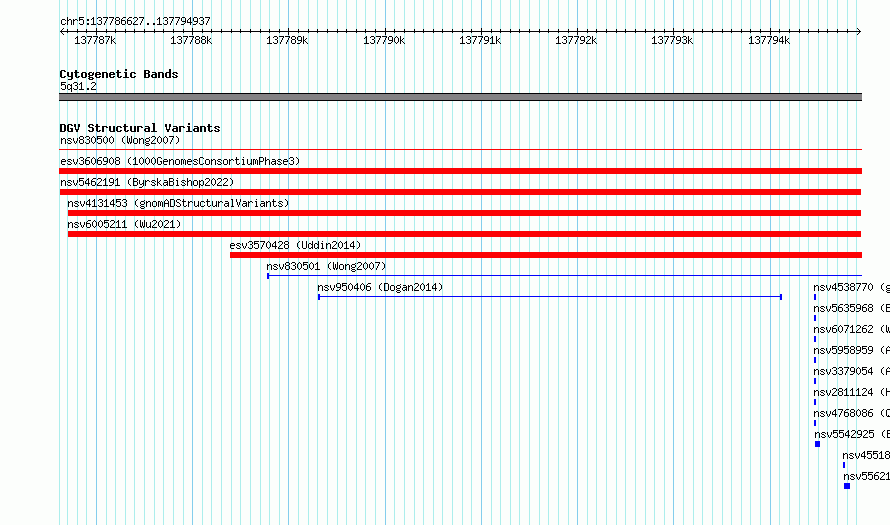Click the 137787k ruler label
Viewport: 890px width, 525px height.
pyautogui.click(x=95, y=40)
